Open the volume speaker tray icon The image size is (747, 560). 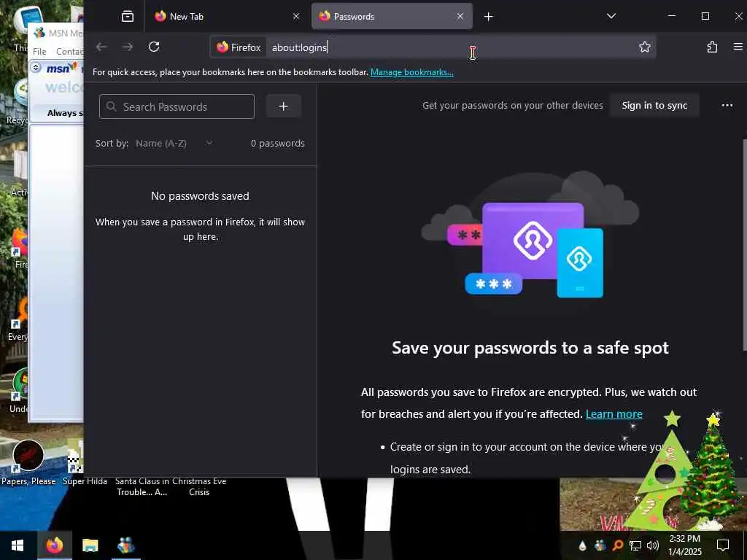[x=653, y=545]
